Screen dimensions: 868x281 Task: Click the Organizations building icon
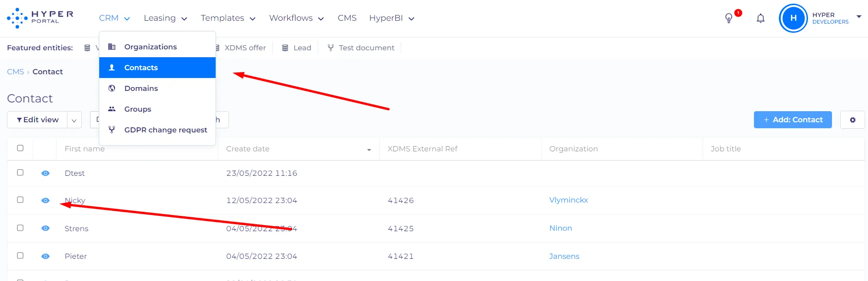tap(112, 47)
